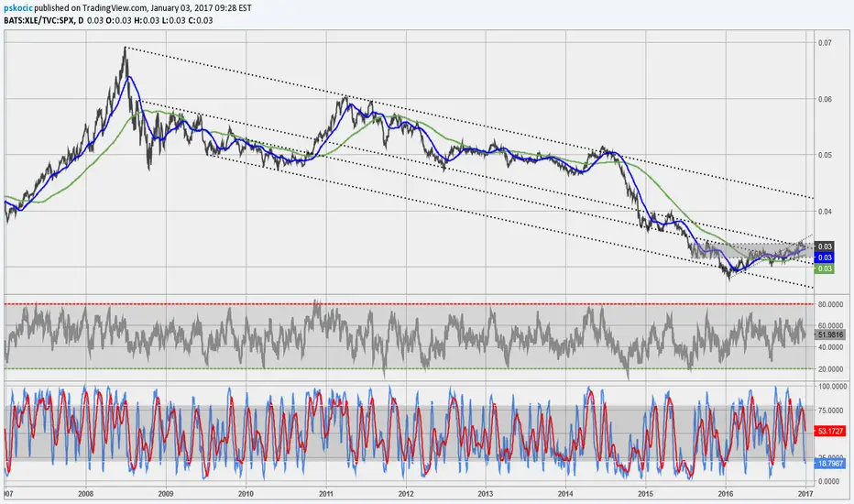Click the 2017 label on the time axis

tap(805, 493)
